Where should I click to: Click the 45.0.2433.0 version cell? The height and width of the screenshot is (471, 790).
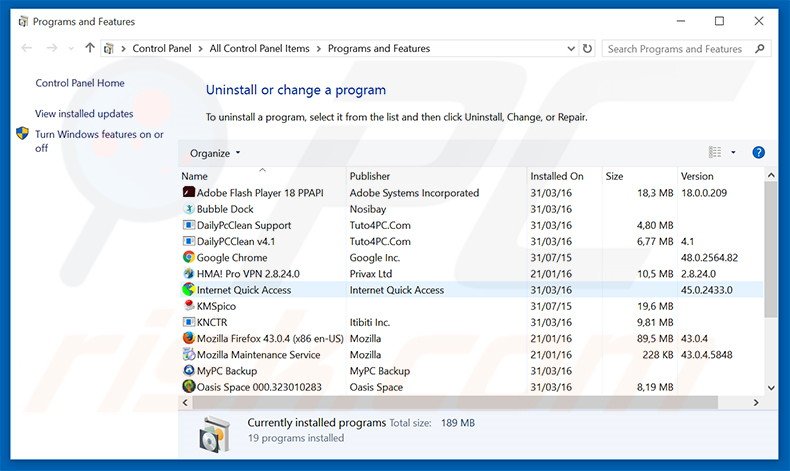707,290
